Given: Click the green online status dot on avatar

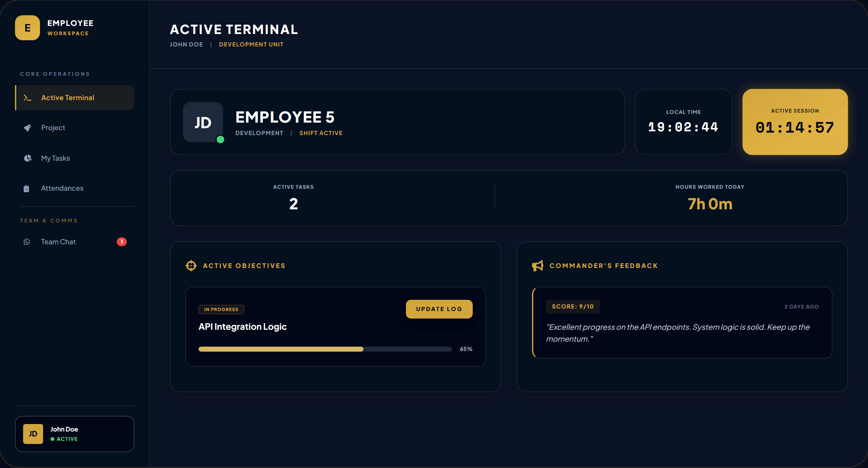Looking at the screenshot, I should pyautogui.click(x=220, y=139).
